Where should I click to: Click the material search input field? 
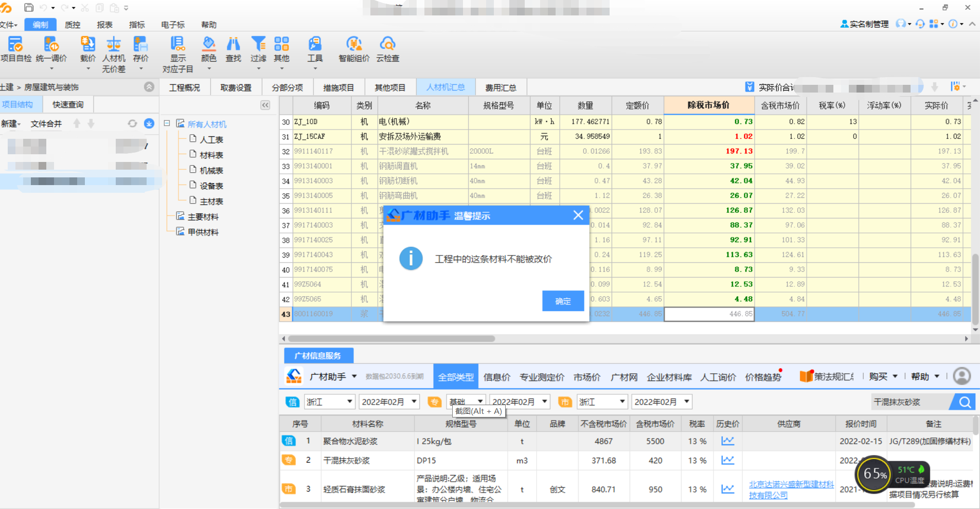pos(911,402)
